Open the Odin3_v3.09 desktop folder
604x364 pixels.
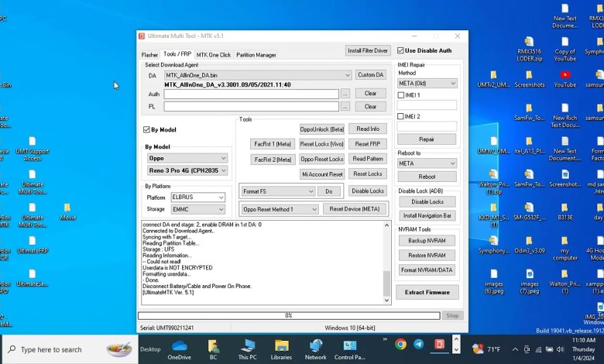pos(530,245)
